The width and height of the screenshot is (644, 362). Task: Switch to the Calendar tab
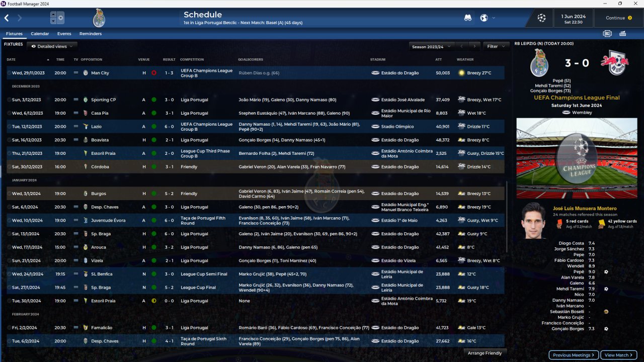[40, 34]
